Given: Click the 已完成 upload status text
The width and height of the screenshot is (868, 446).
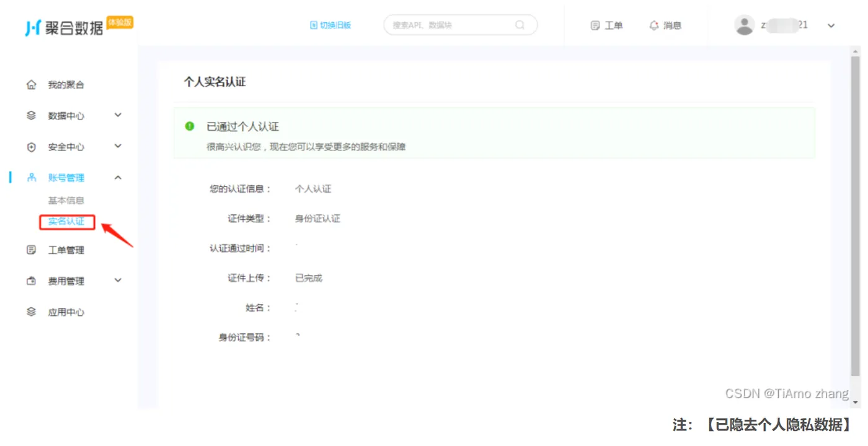Looking at the screenshot, I should 309,278.
